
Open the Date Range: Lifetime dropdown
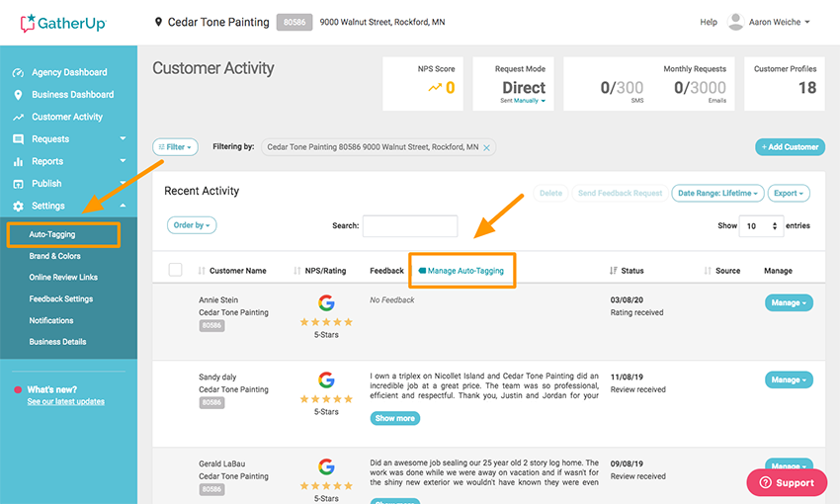point(717,193)
